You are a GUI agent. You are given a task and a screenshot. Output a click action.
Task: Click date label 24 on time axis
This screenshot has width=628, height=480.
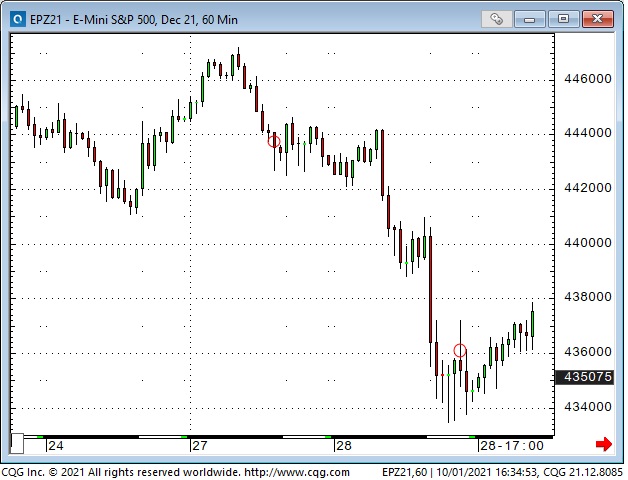point(56,446)
